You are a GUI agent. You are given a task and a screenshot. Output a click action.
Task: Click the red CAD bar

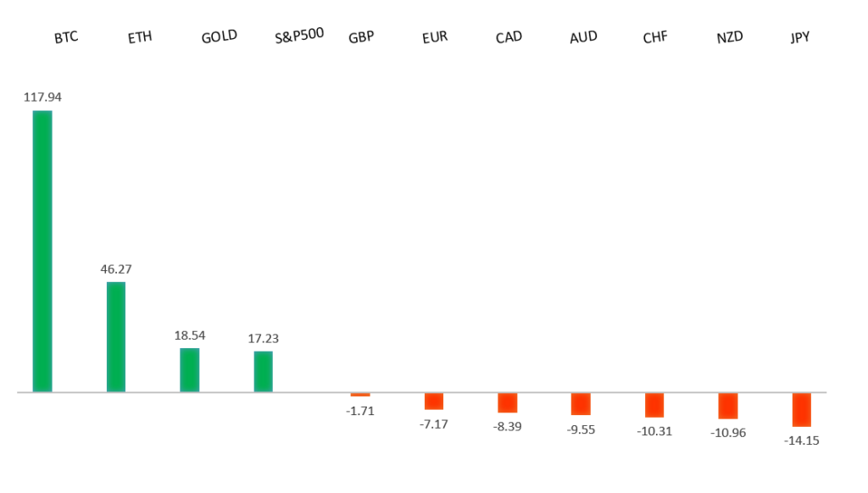[x=507, y=402]
